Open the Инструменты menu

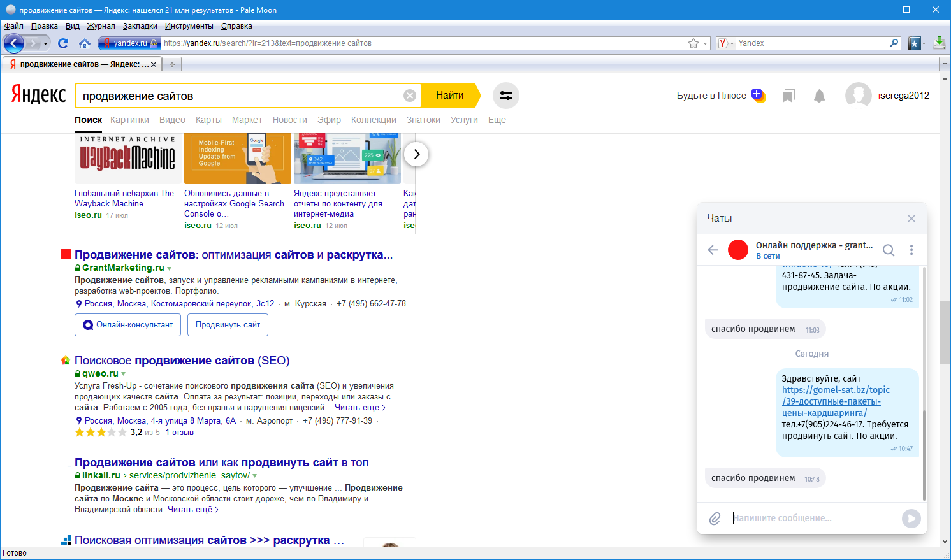point(189,26)
